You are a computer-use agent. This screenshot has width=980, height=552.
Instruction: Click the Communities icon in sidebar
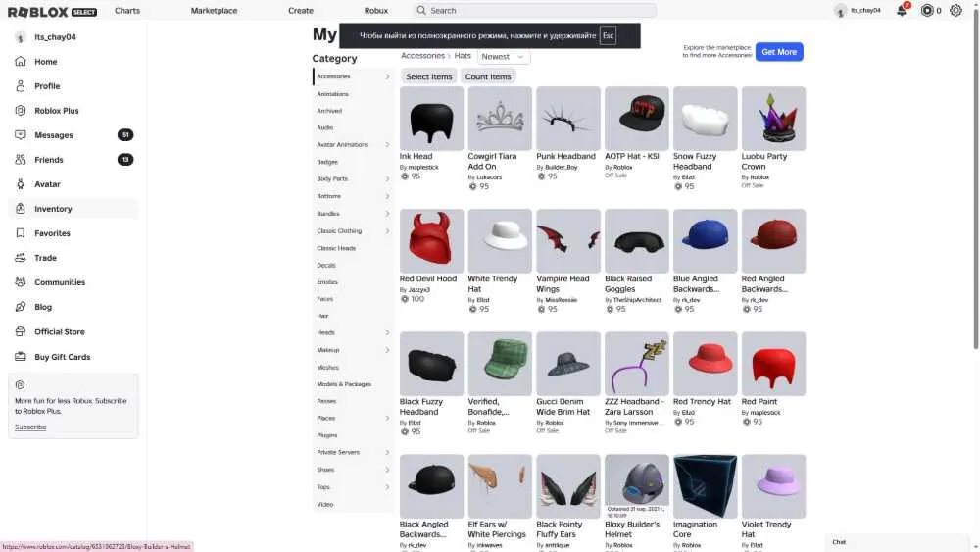point(21,282)
